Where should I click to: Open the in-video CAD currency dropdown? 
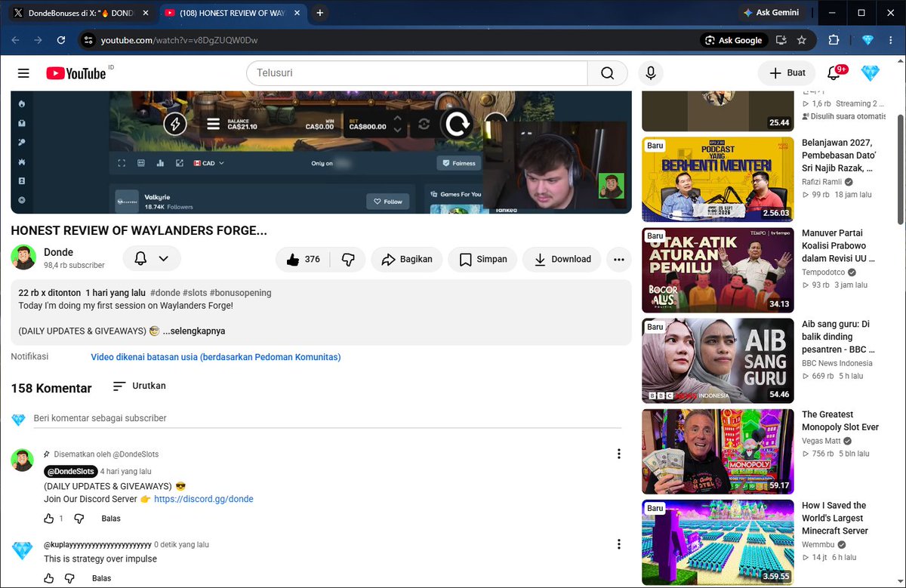[209, 163]
